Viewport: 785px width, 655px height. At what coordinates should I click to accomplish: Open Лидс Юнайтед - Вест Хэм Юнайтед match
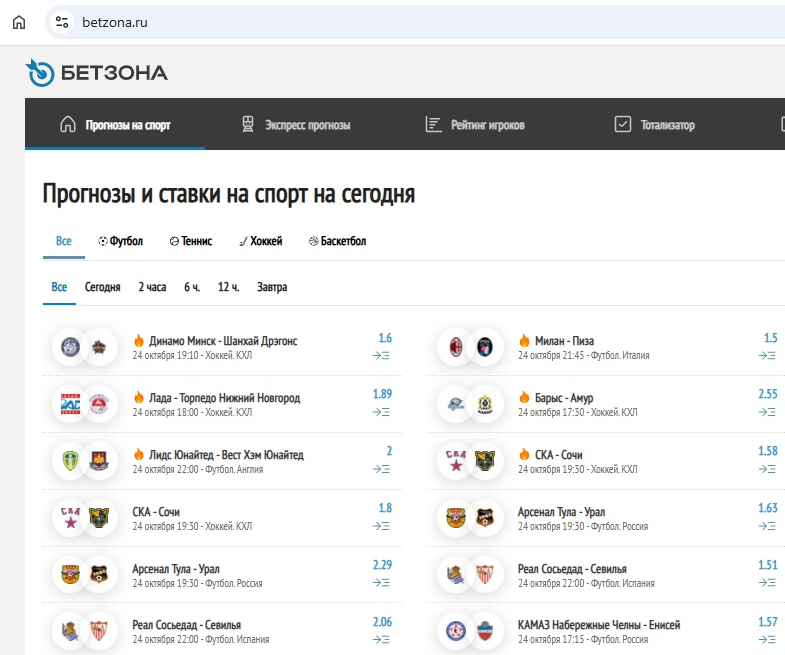[226, 455]
